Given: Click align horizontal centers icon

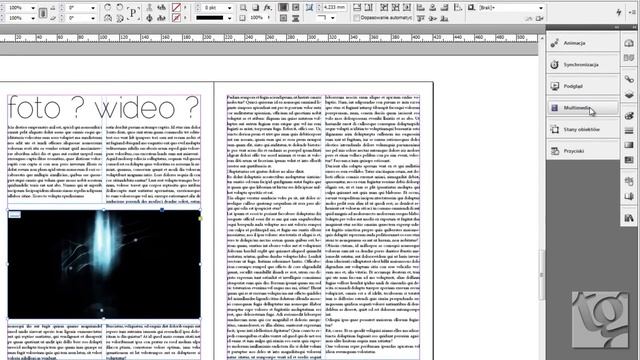Looking at the screenshot, I should click(432, 7).
